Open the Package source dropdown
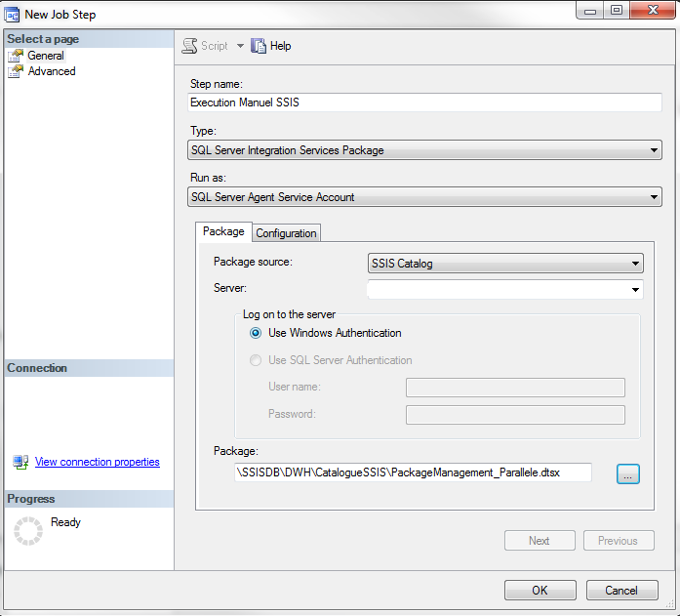Screen dimensions: 680x616 (x=505, y=264)
